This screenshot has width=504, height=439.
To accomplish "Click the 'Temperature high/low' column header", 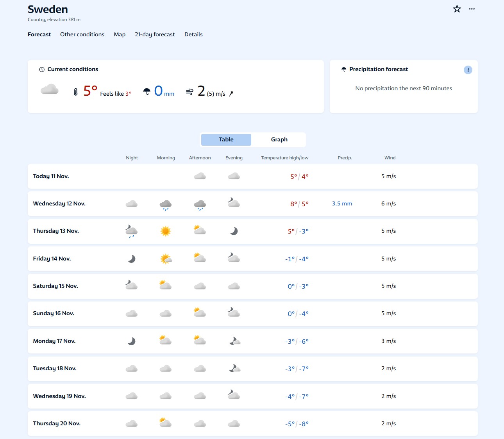I will tap(285, 158).
